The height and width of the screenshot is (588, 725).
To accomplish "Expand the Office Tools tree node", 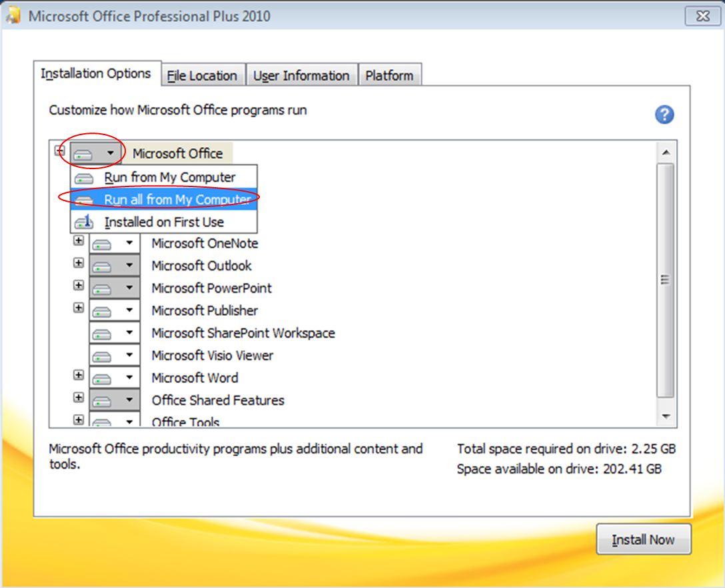I will (79, 420).
